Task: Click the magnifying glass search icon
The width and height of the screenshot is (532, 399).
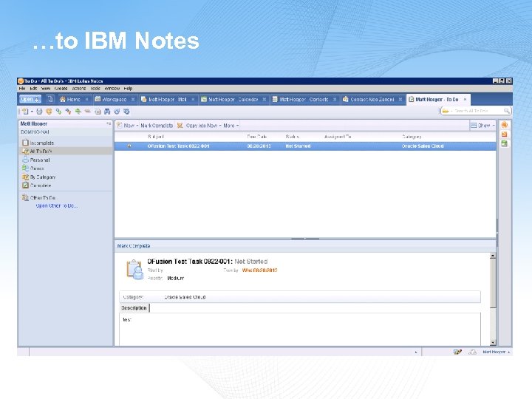Action: [x=507, y=111]
